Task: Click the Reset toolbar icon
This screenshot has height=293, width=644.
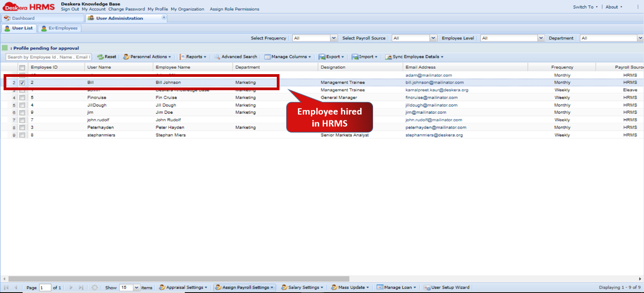Action: [x=107, y=57]
